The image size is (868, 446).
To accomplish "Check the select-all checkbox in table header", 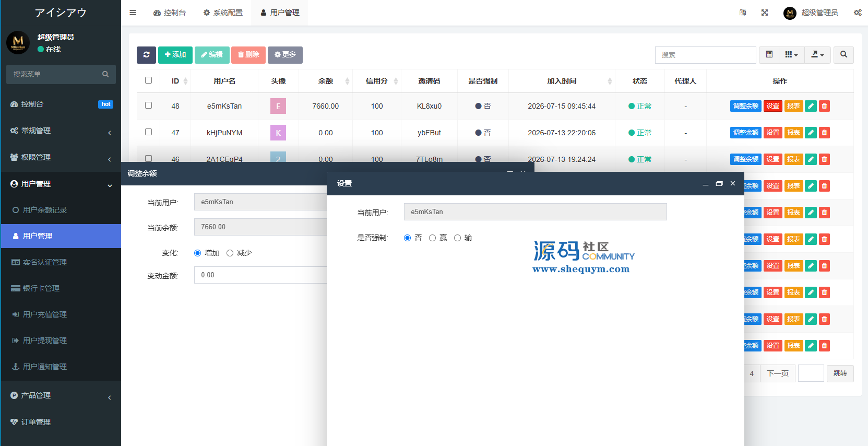I will click(148, 80).
